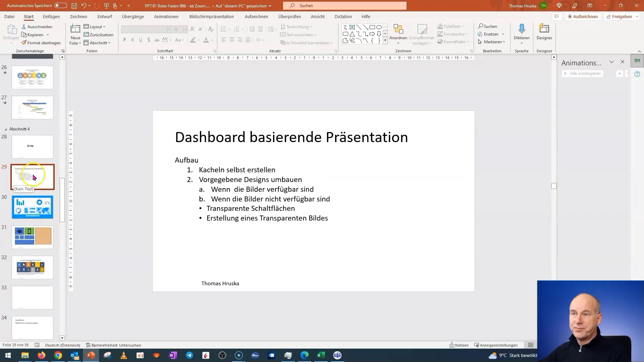Open the Übergänge ribbon tab

(x=132, y=16)
